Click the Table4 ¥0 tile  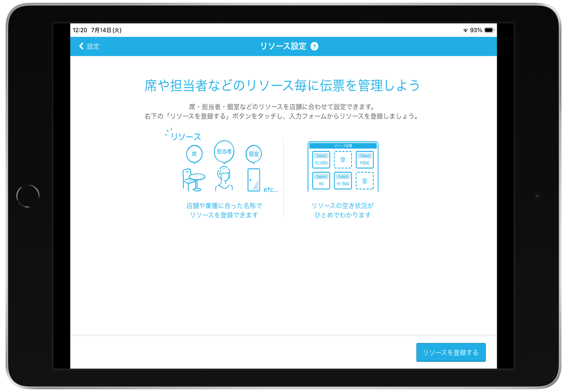pos(321,181)
